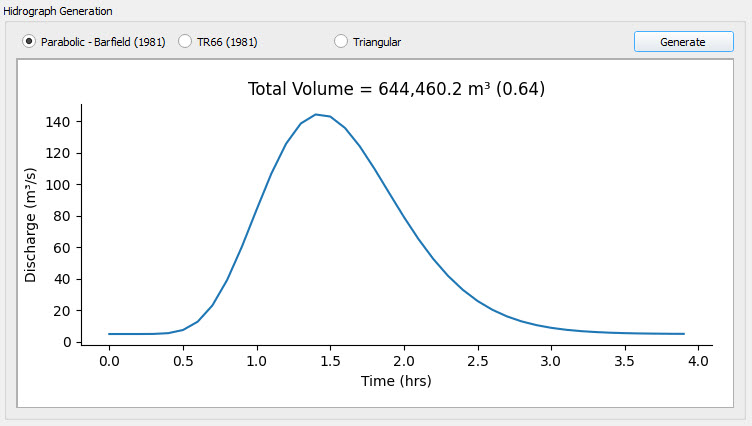
Task: Click the 2.0 tick on time axis
Action: coord(404,360)
